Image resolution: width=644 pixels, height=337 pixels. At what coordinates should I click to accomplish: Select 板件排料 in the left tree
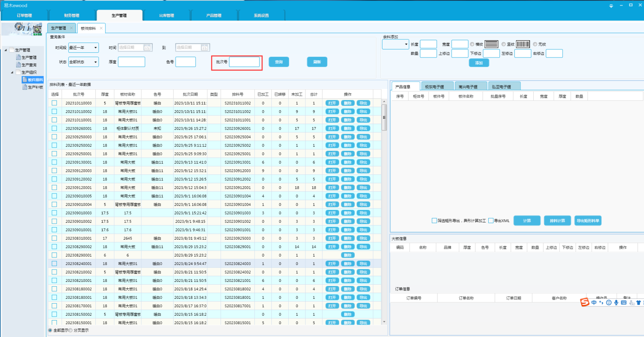pyautogui.click(x=33, y=80)
